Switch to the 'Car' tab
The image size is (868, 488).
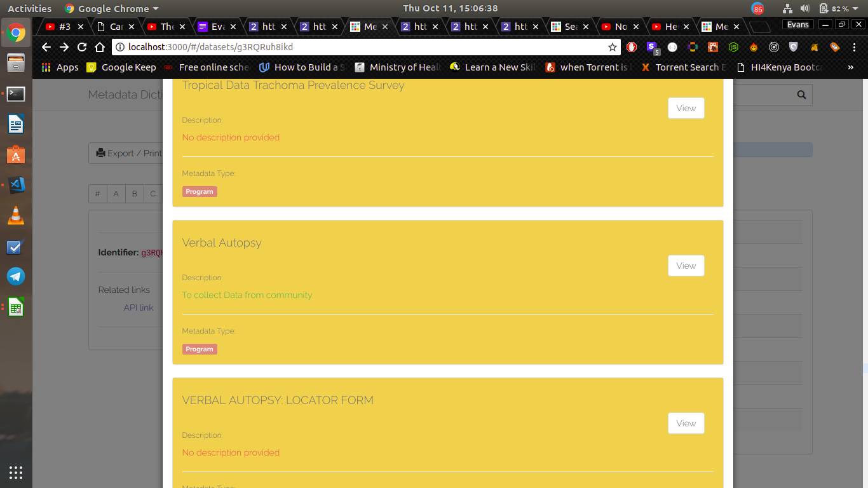coord(115,26)
